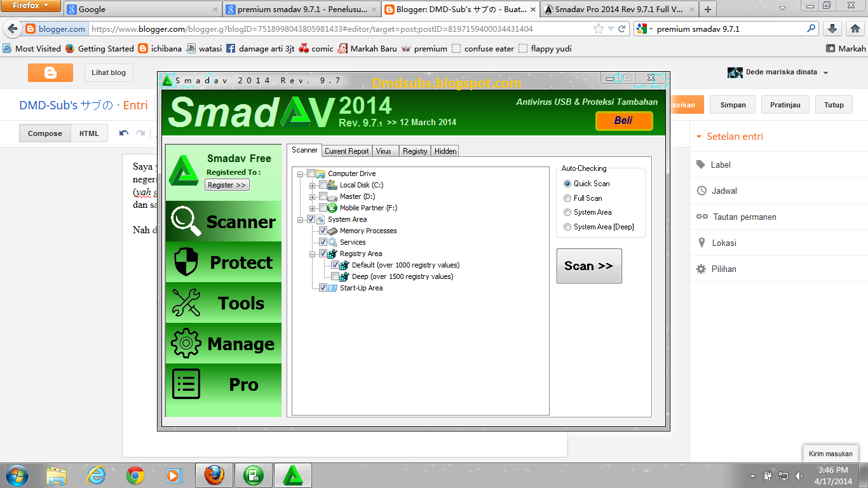Redo in Blogger editor toolbar
The width and height of the screenshot is (868, 488).
click(140, 133)
